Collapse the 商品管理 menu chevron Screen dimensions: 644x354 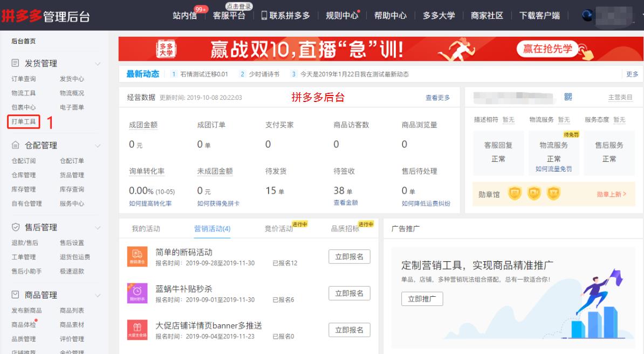[x=98, y=295]
